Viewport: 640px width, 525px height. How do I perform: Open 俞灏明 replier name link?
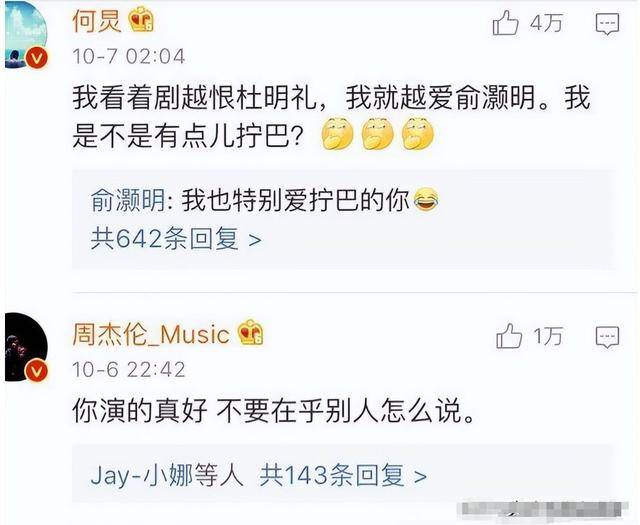tap(127, 200)
